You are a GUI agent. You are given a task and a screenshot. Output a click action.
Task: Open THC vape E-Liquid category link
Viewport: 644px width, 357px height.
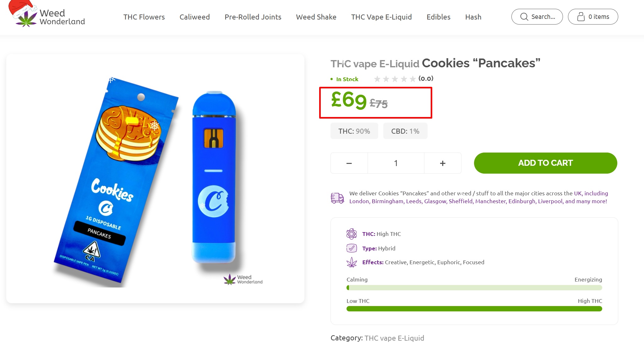(394, 338)
